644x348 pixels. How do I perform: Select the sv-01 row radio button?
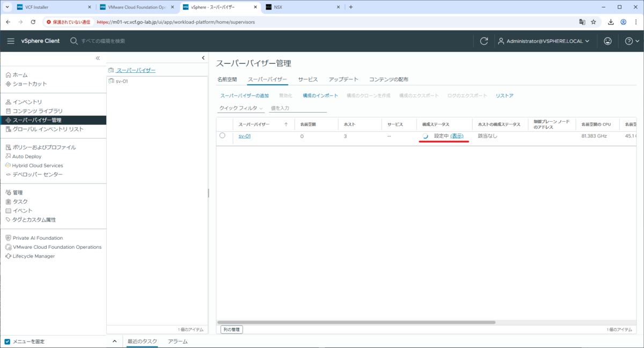pyautogui.click(x=222, y=136)
